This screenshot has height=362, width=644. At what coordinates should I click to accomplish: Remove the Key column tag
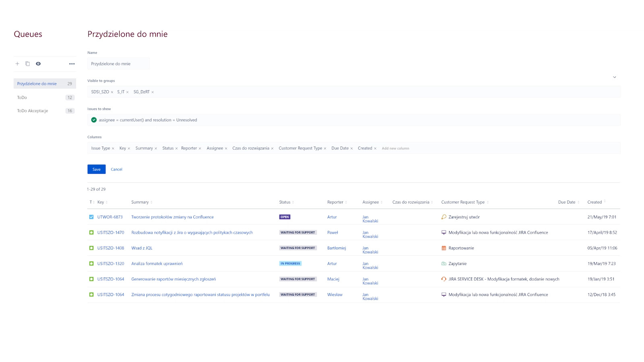pos(129,148)
